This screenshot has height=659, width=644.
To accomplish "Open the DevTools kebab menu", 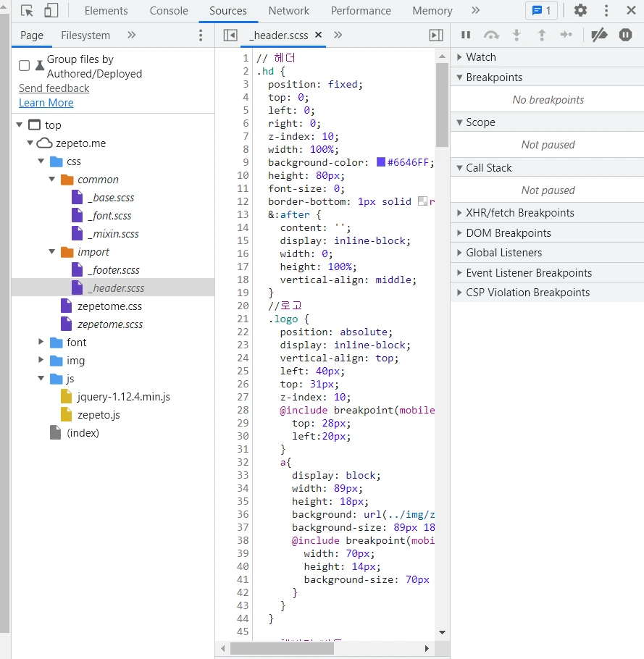I will [606, 11].
